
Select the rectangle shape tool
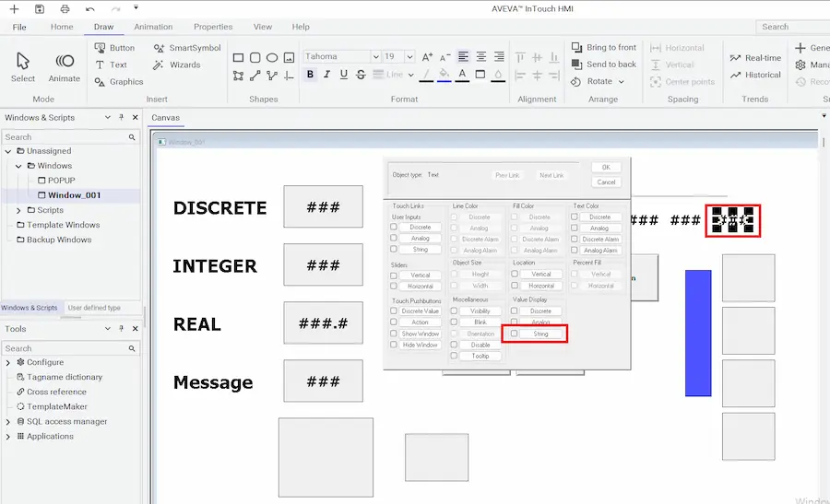coord(238,58)
